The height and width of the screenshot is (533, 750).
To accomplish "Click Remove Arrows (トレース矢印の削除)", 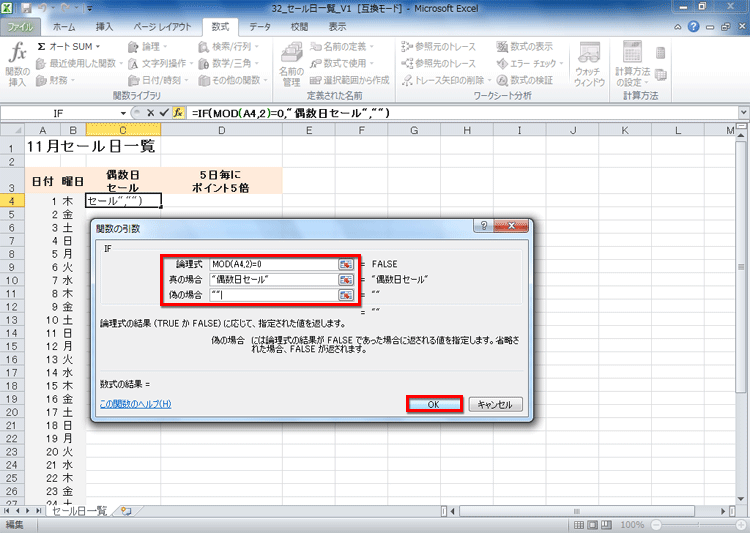I will coord(446,80).
